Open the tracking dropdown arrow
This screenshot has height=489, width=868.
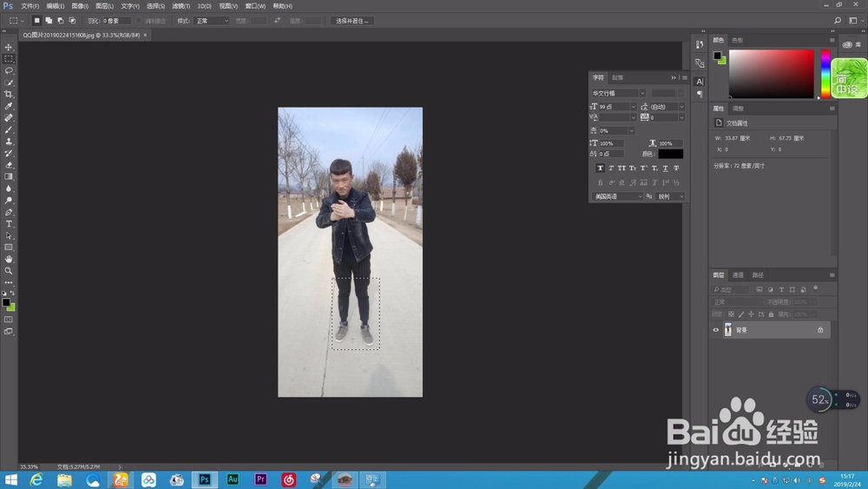[x=681, y=117]
